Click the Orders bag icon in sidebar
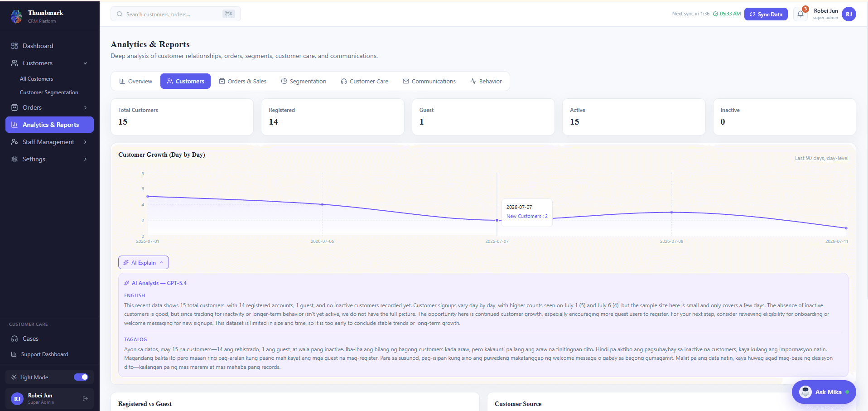The width and height of the screenshot is (868, 411). click(x=14, y=107)
